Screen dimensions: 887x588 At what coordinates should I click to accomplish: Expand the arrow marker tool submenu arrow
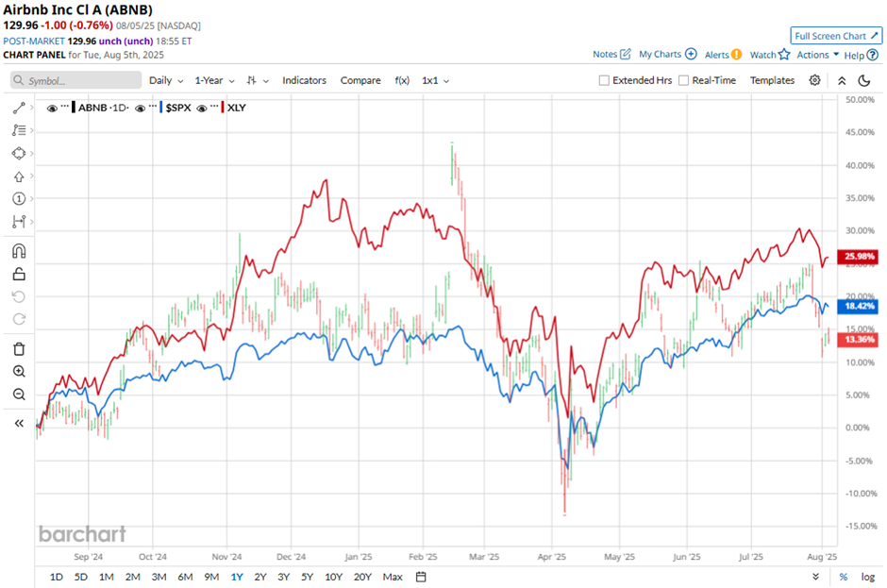(x=32, y=176)
